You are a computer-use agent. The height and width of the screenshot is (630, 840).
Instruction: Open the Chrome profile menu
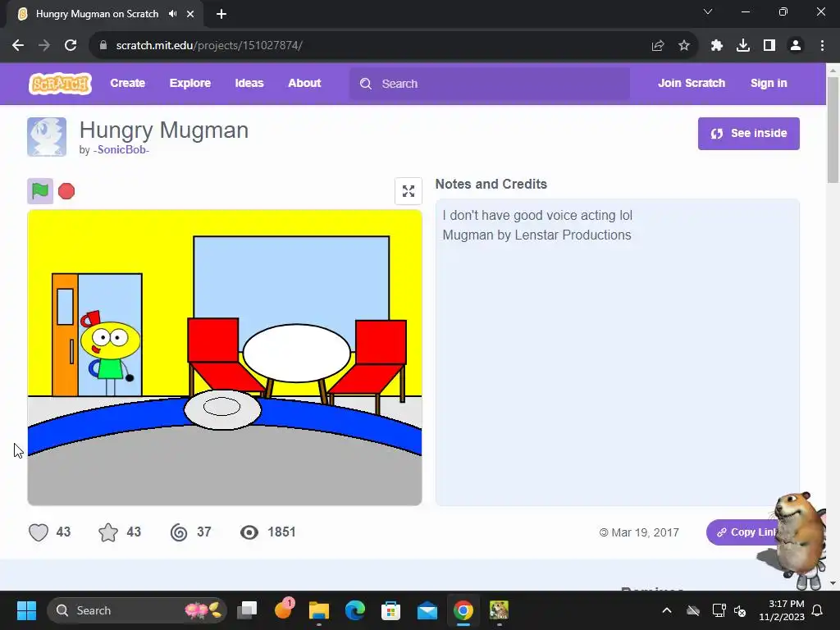[x=796, y=46]
